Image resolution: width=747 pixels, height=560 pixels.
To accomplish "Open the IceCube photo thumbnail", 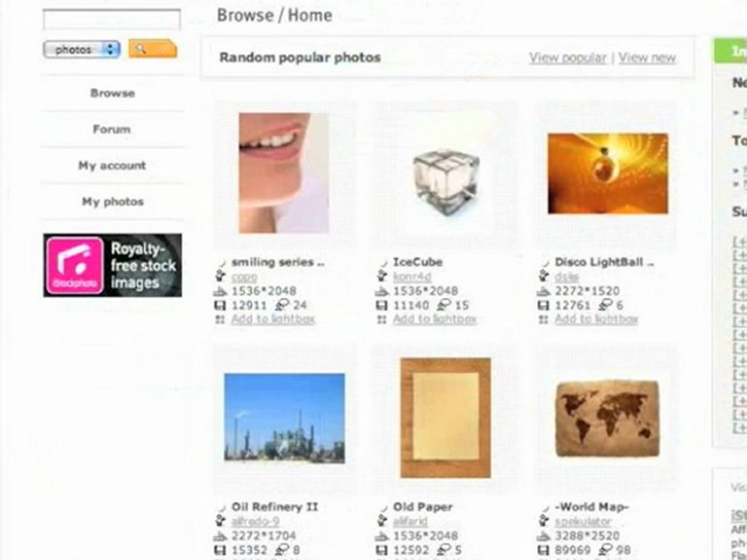I will coord(446,182).
